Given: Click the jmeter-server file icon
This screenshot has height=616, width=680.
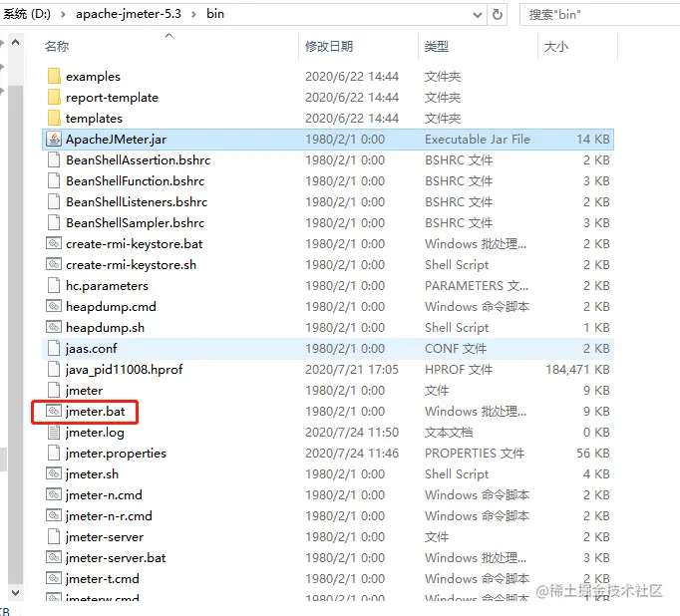Looking at the screenshot, I should (x=54, y=536).
